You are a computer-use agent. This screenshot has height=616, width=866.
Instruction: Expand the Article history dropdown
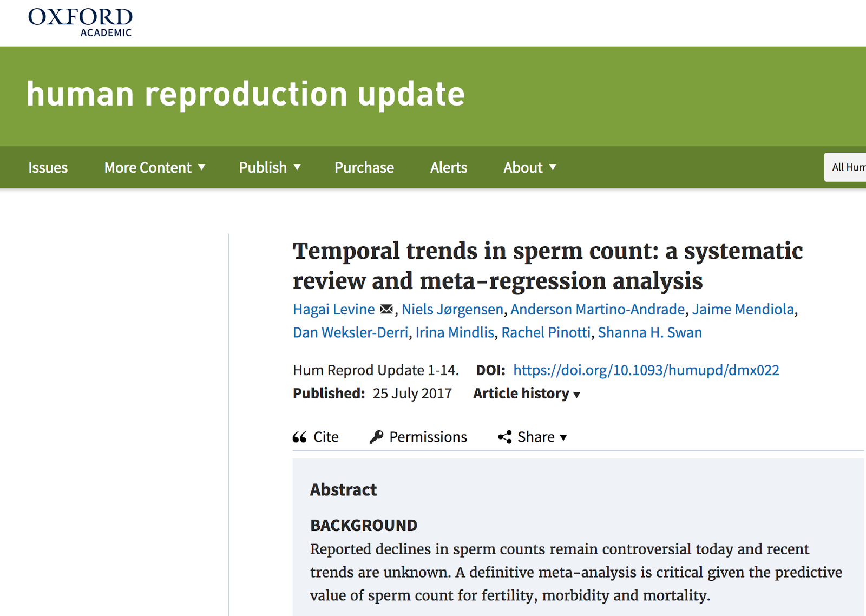click(x=526, y=394)
